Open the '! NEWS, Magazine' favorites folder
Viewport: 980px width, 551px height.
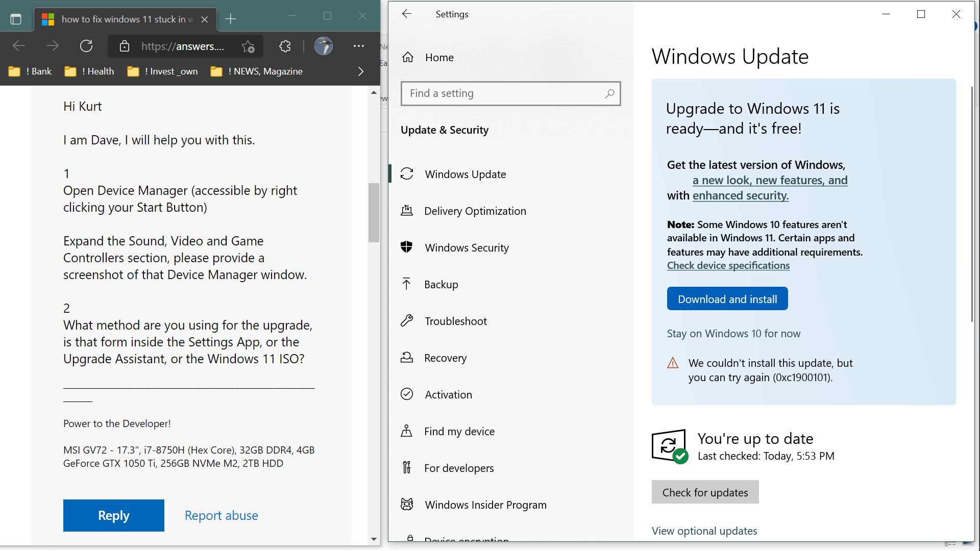[257, 71]
